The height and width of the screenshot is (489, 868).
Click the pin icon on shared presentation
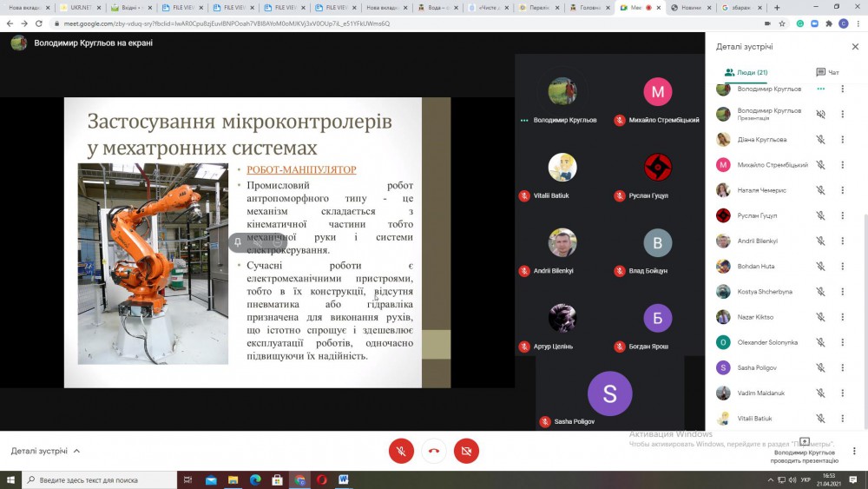[237, 242]
